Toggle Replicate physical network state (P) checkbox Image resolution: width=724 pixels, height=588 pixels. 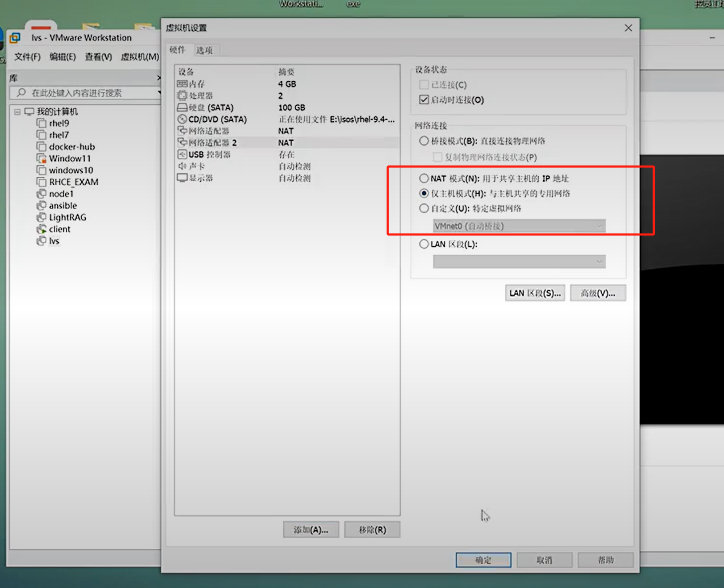pyautogui.click(x=438, y=157)
